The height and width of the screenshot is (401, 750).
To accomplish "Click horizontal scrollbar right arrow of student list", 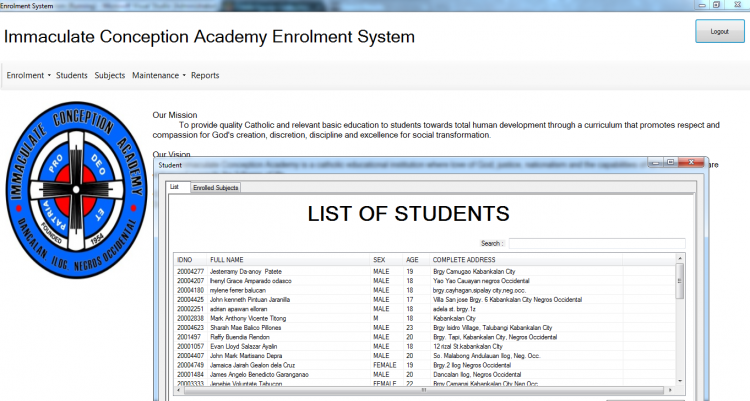I will [670, 390].
